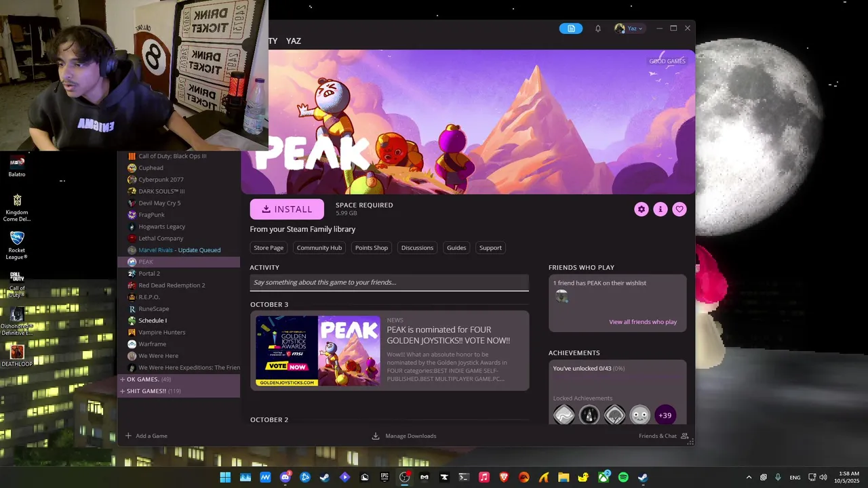Open Kingdom Come Deliverance desktop shortcut
This screenshot has height=488, width=868.
tap(17, 208)
